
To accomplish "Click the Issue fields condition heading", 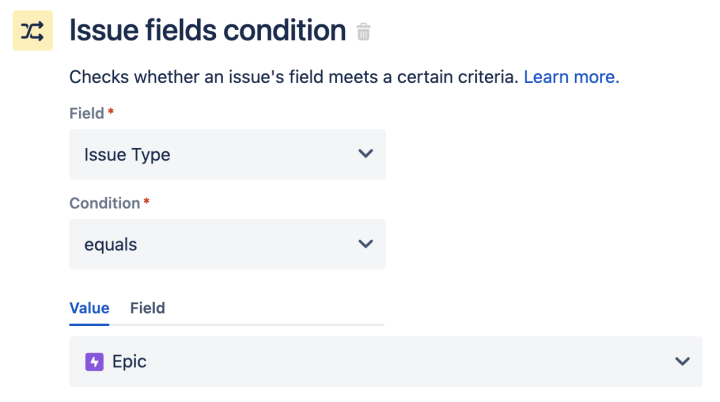I will click(207, 31).
